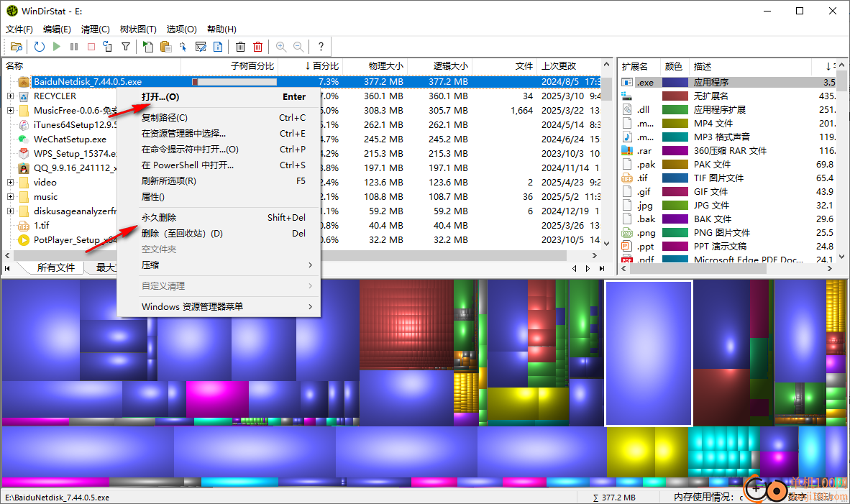Open the 清理(C) menu
The image size is (850, 504).
click(96, 29)
